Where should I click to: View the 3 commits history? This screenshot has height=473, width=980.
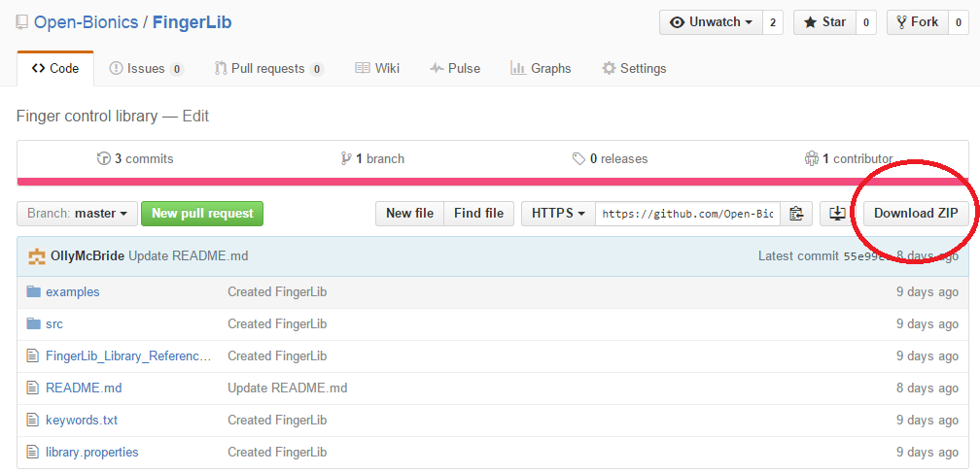135,159
